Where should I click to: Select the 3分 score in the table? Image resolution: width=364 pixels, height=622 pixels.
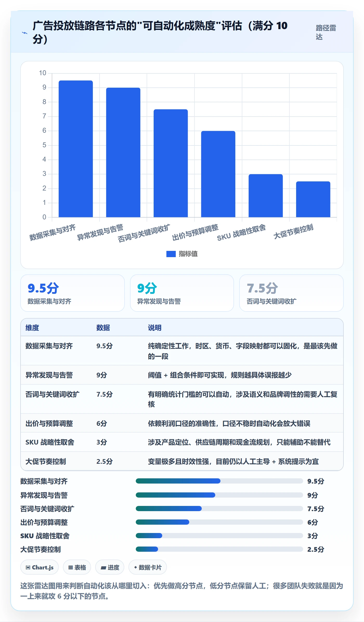coord(102,442)
